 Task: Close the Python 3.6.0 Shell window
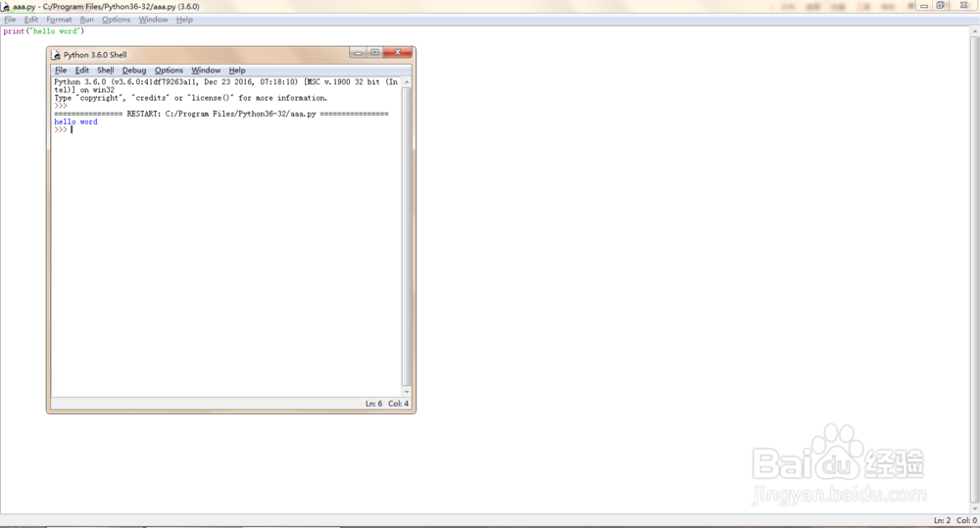point(397,53)
